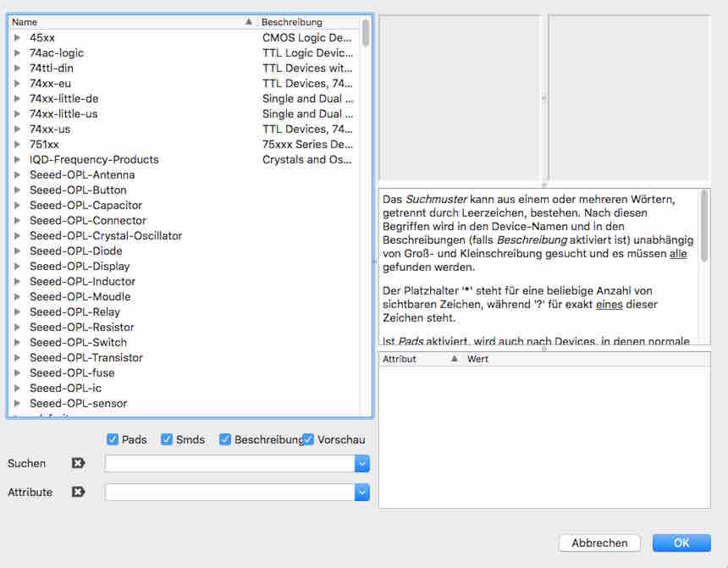
Task: Click the 'Crystals and Os...' description
Action: (307, 160)
